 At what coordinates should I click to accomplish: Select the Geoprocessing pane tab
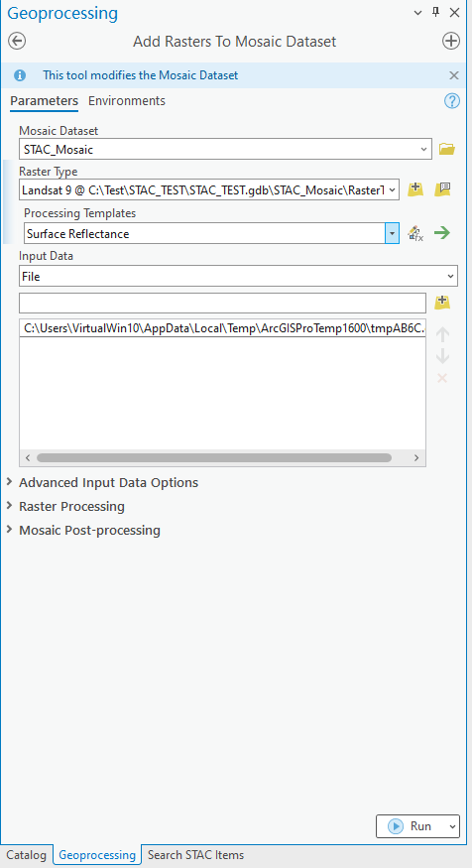point(97,855)
